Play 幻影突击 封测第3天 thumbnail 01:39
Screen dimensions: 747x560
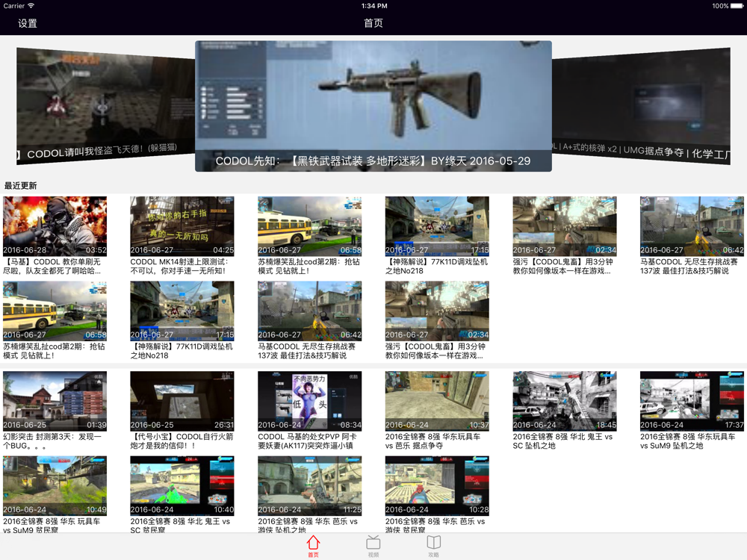(55, 401)
